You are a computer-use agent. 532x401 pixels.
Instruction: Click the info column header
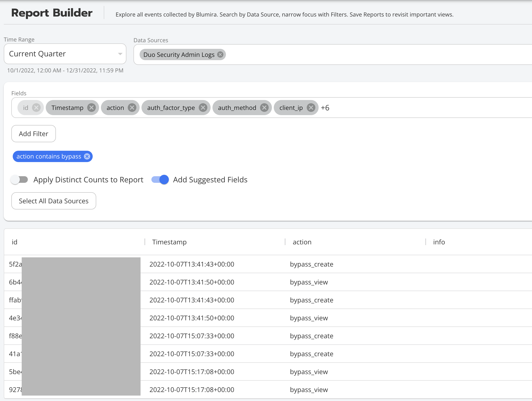pyautogui.click(x=439, y=242)
